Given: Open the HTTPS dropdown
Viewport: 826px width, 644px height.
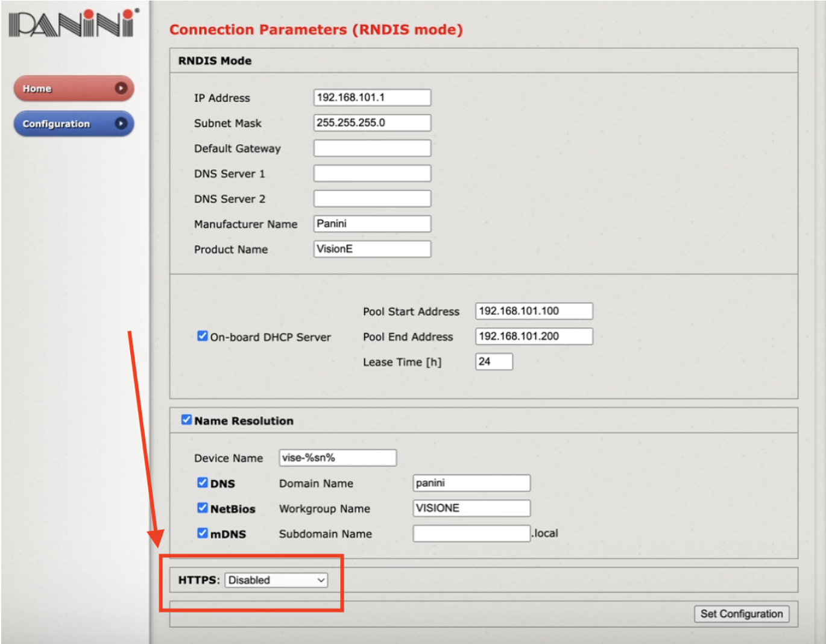Looking at the screenshot, I should pyautogui.click(x=277, y=580).
